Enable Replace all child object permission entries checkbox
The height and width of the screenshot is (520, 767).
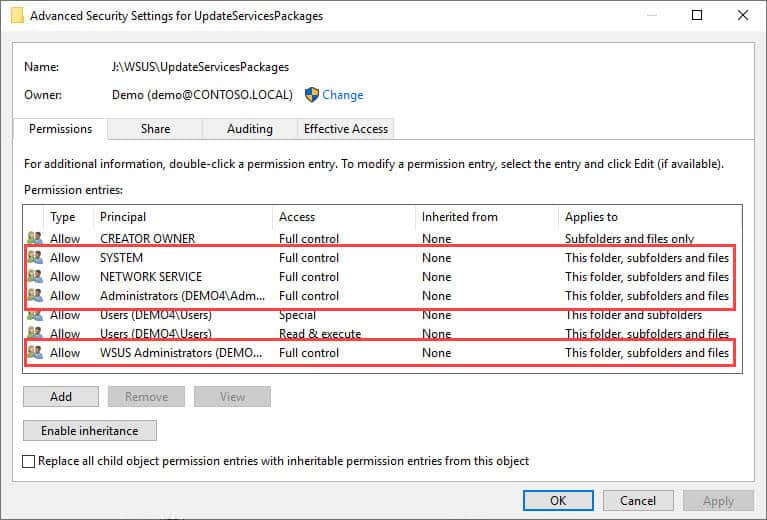pyautogui.click(x=28, y=461)
